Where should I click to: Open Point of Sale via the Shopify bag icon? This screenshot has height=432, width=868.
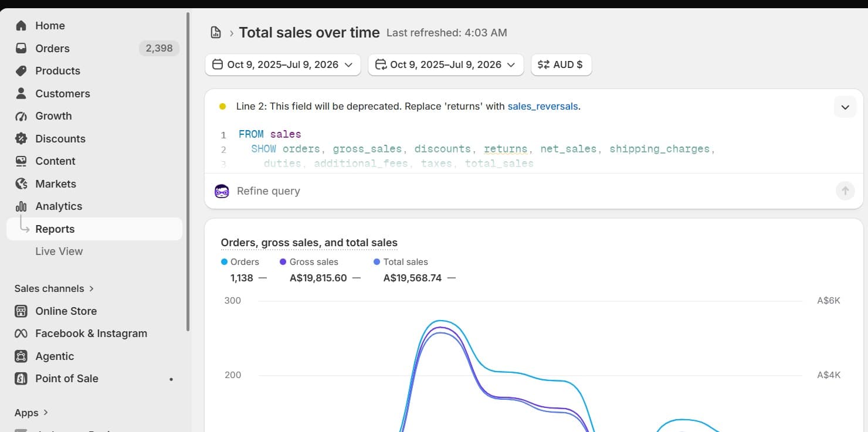[21, 379]
